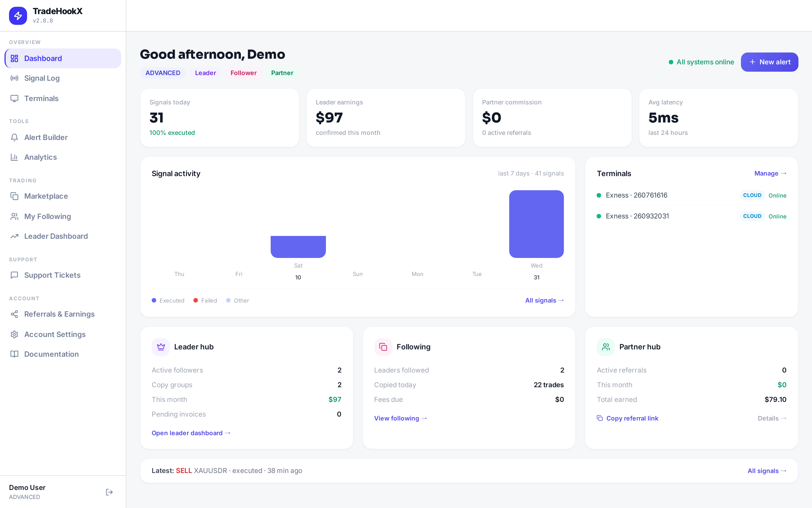Click the Documentation book icon
The height and width of the screenshot is (508, 812).
(14, 354)
